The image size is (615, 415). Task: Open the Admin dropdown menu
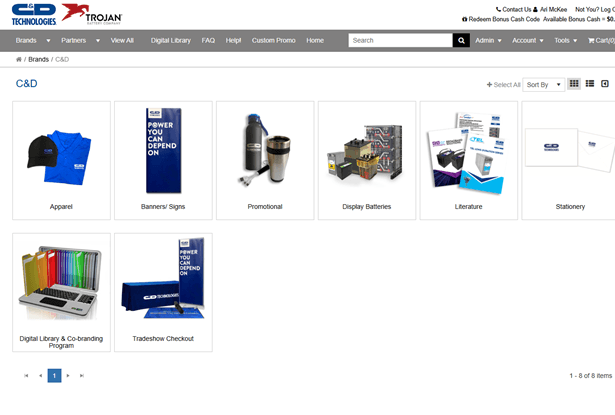click(488, 40)
